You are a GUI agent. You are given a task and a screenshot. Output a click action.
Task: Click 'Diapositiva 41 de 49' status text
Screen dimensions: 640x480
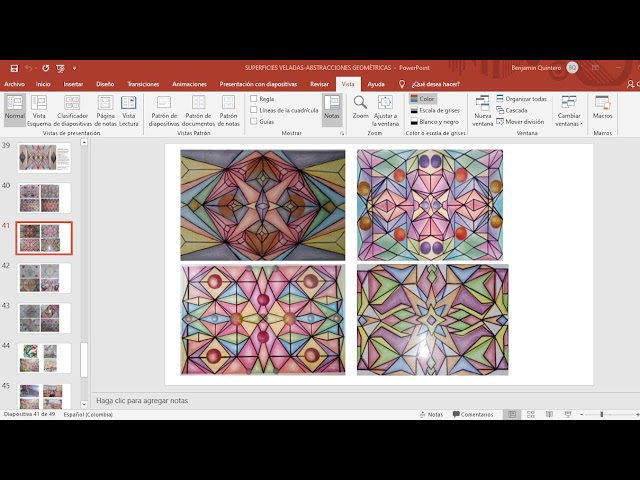coord(29,414)
